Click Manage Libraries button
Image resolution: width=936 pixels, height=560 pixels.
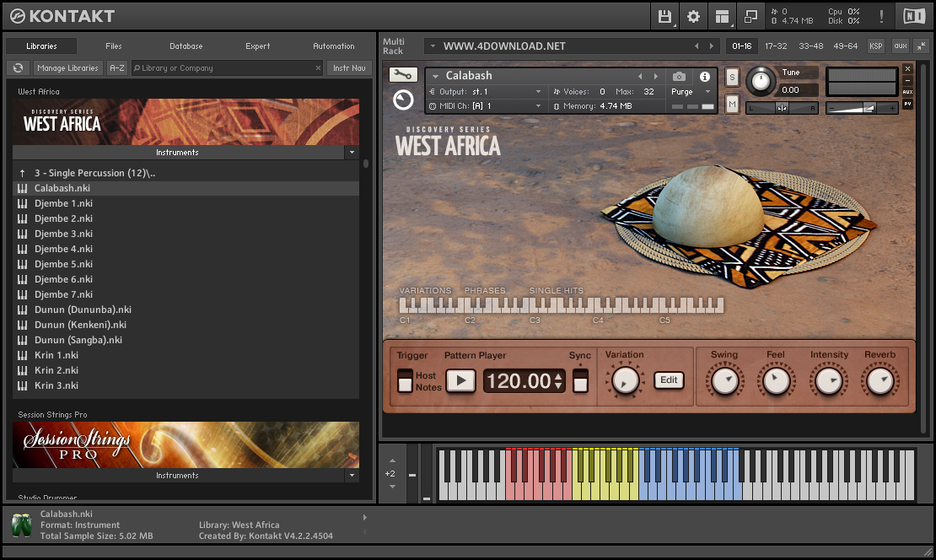click(67, 68)
